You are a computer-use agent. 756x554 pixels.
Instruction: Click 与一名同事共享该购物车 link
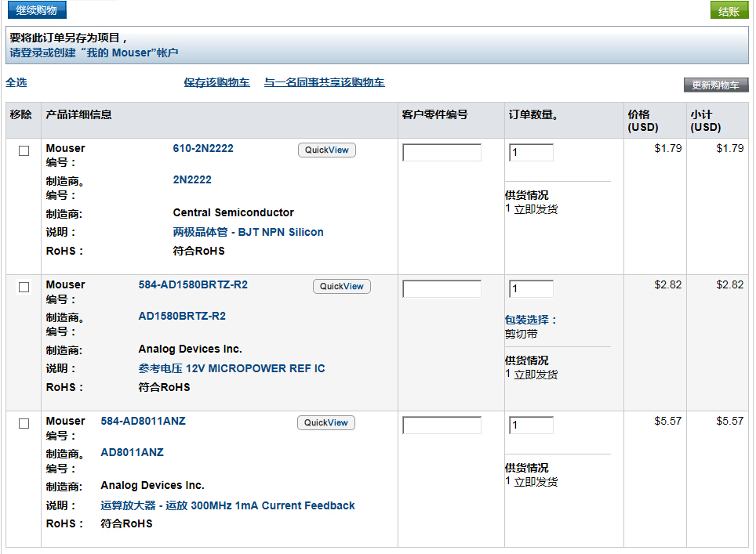pyautogui.click(x=324, y=82)
